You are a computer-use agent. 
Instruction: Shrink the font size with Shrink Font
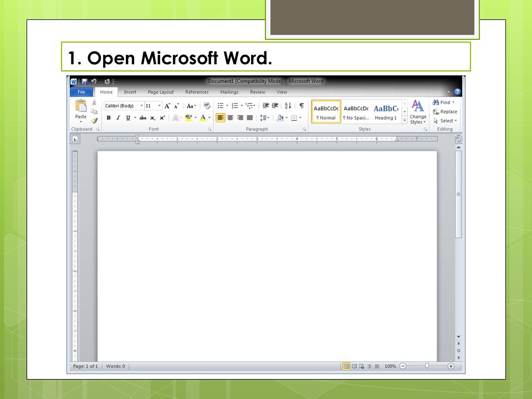[x=176, y=106]
